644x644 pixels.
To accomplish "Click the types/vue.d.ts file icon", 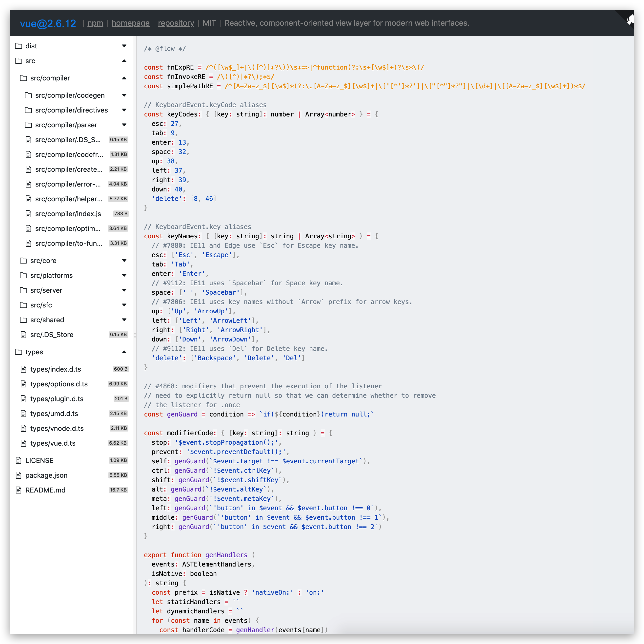I will [23, 443].
